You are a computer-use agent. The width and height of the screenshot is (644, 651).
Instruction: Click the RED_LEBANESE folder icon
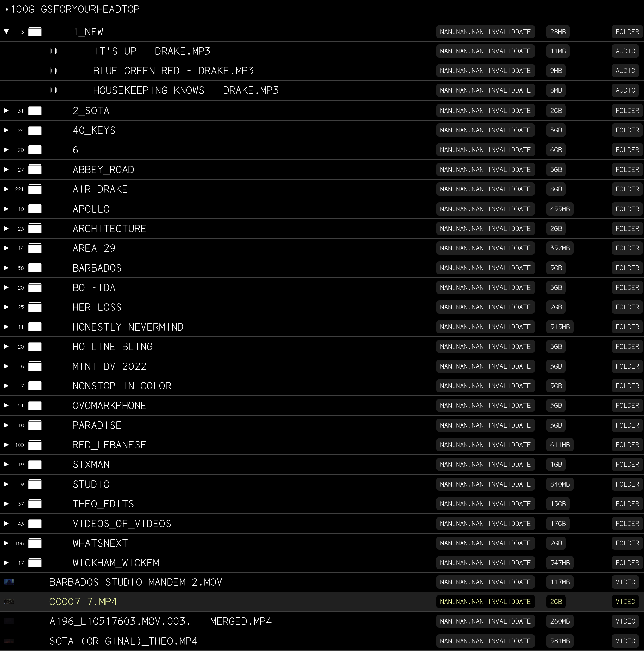pos(35,445)
